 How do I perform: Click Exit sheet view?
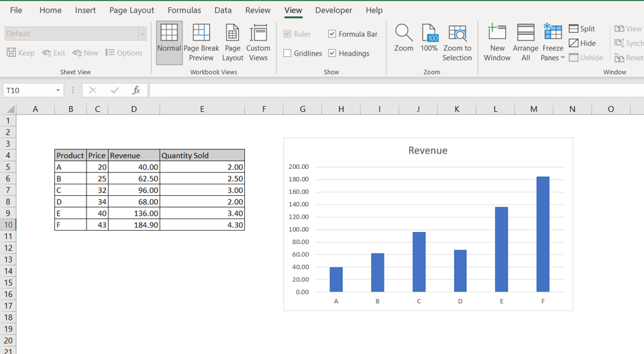click(54, 53)
